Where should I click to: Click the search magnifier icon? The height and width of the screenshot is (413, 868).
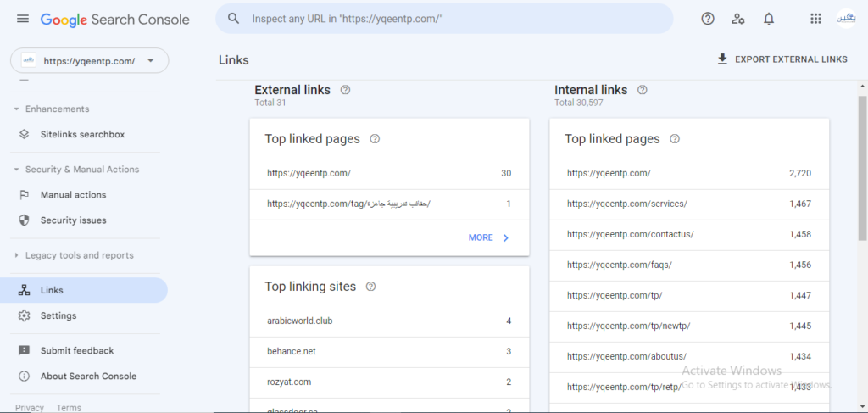tap(234, 19)
